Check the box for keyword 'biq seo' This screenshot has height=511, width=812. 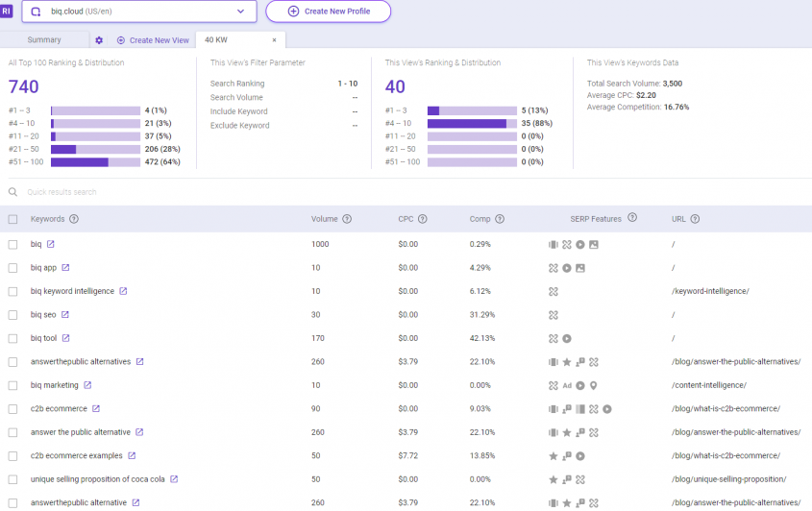[12, 315]
